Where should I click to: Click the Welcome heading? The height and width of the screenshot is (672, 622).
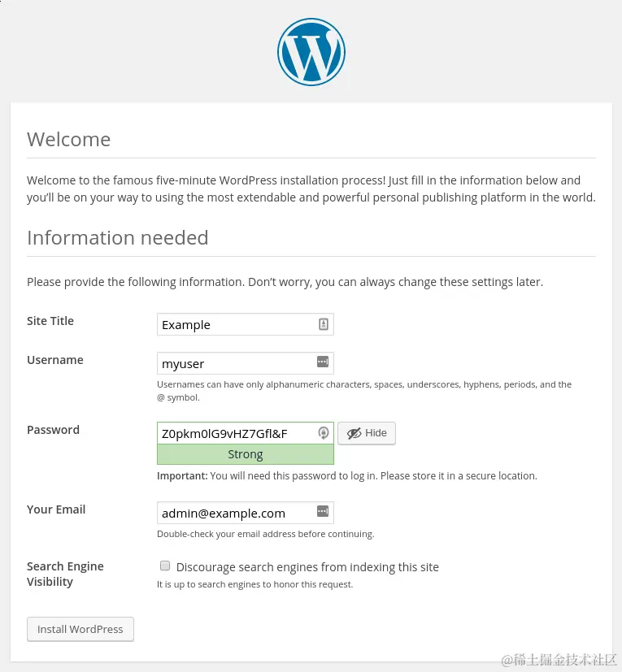point(68,139)
